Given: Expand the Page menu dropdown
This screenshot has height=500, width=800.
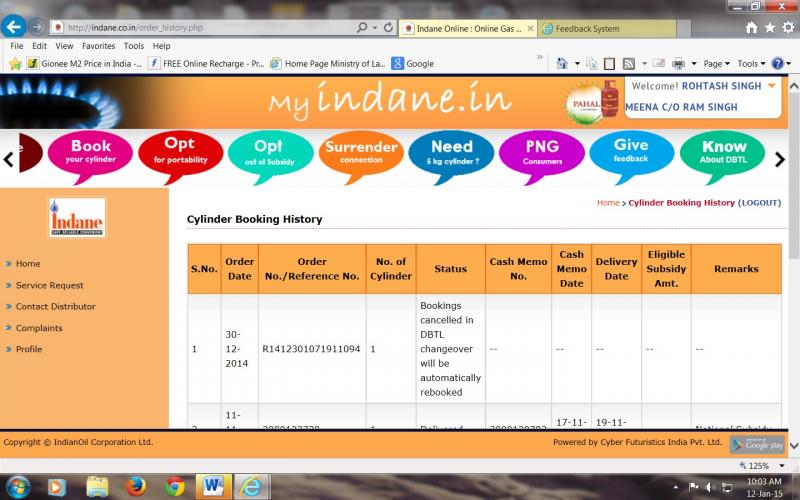Looking at the screenshot, I should tap(717, 64).
